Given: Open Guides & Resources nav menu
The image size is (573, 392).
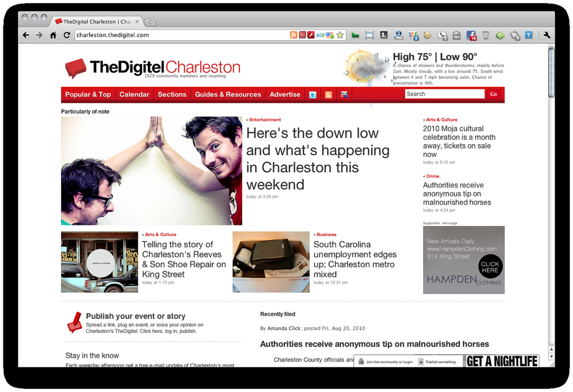Looking at the screenshot, I should pos(228,95).
